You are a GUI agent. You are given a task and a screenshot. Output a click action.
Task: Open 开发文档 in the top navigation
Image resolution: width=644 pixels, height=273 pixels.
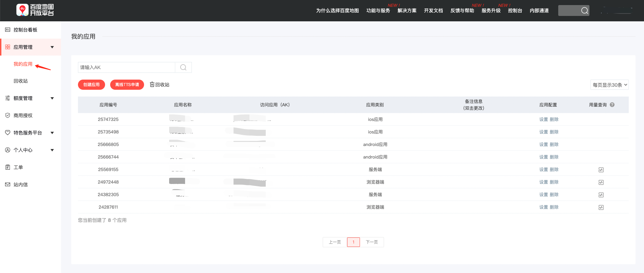pyautogui.click(x=433, y=10)
